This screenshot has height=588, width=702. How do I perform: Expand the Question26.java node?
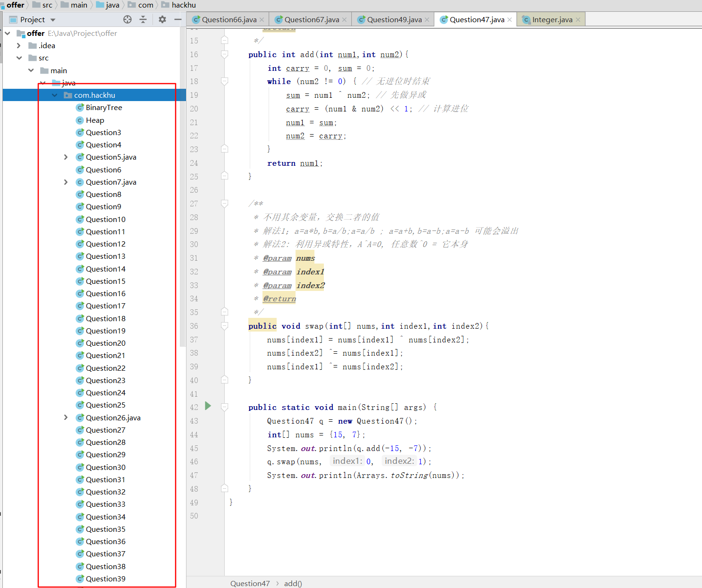[66, 418]
